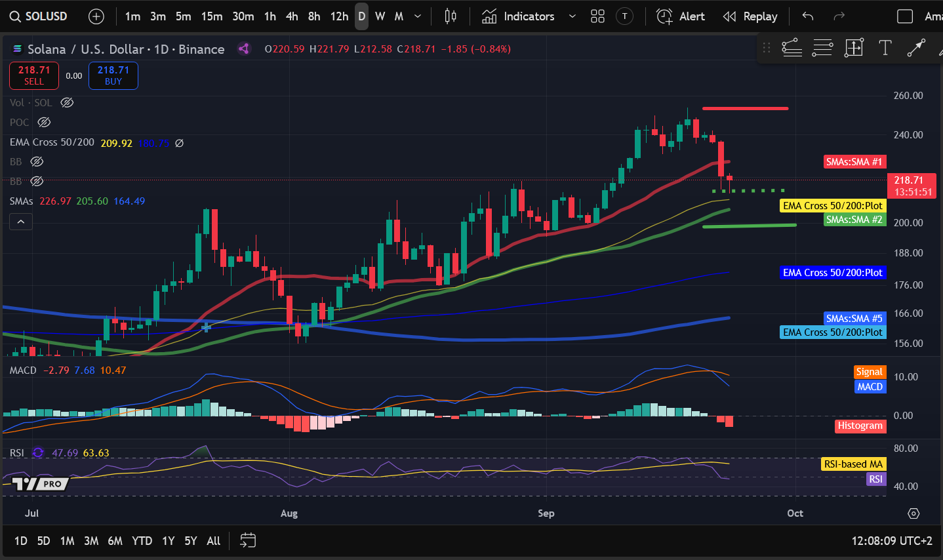Click the red horizontal line near 255
The width and height of the screenshot is (943, 560).
coord(745,108)
